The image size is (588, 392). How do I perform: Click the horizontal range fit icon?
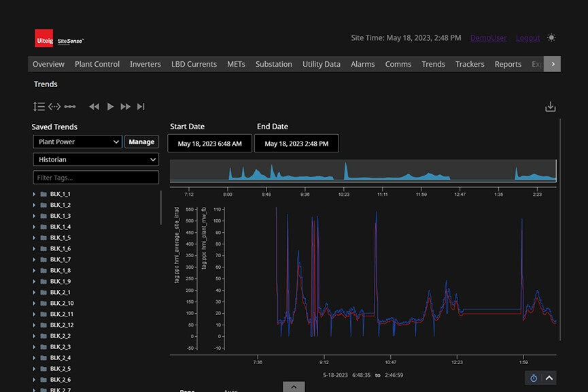click(54, 107)
